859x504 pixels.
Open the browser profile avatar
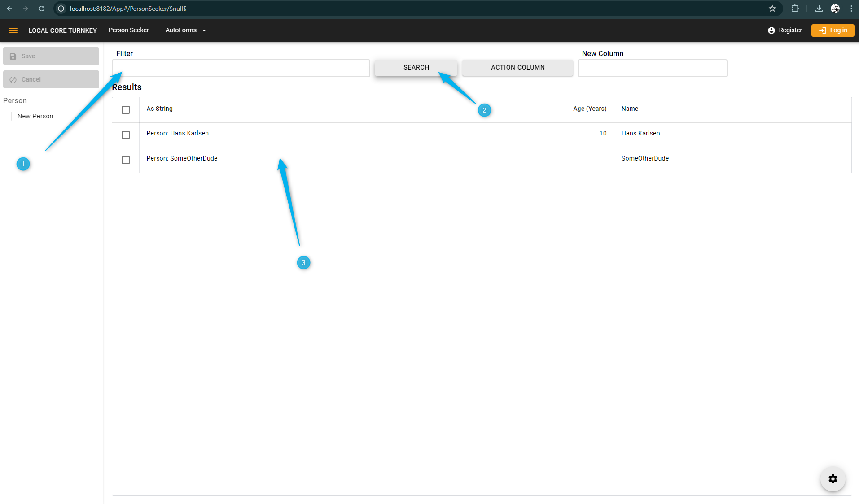(835, 9)
